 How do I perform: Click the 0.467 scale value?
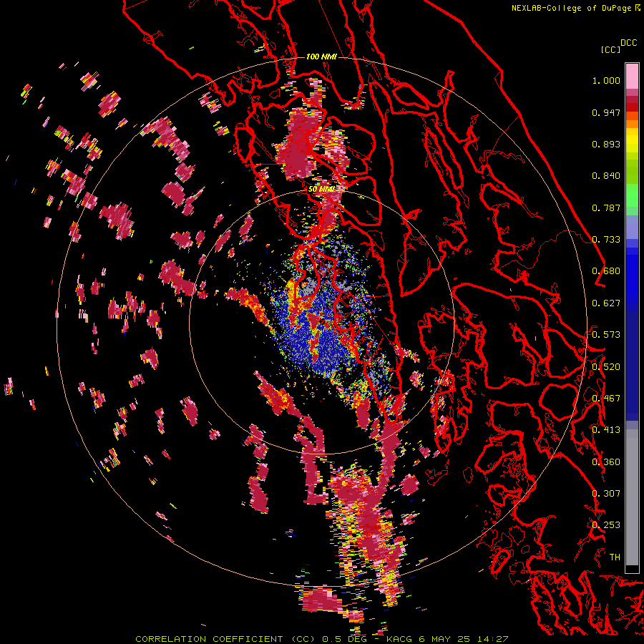click(606, 399)
